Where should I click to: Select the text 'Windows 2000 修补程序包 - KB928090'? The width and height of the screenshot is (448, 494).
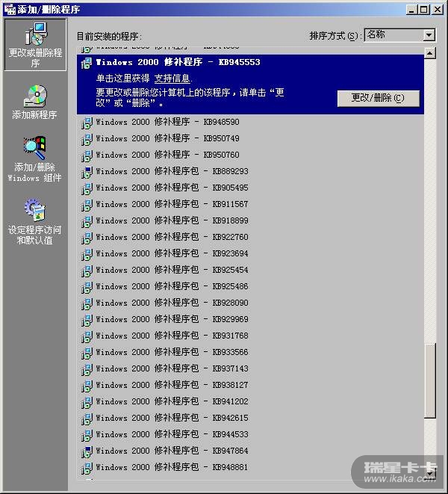pyautogui.click(x=172, y=303)
